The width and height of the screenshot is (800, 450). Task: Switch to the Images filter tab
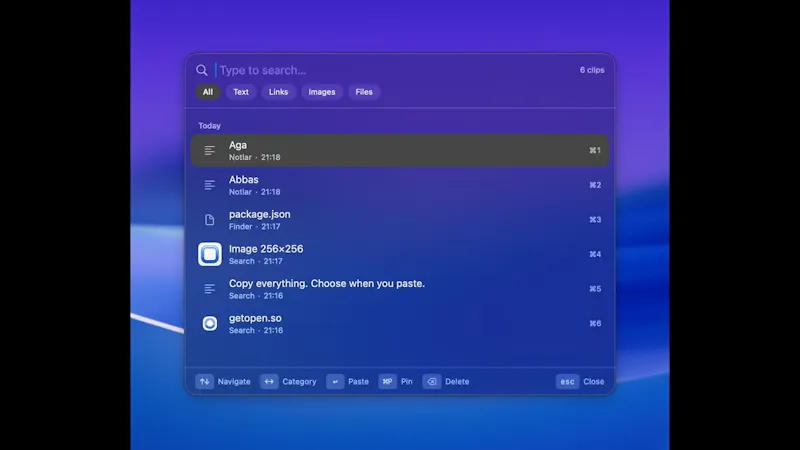coord(322,92)
